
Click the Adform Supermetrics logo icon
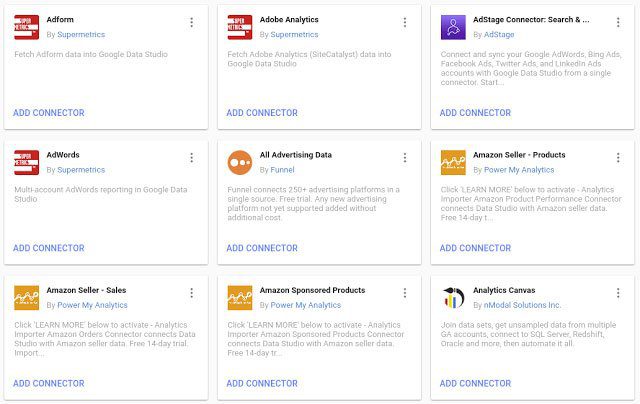pos(26,27)
